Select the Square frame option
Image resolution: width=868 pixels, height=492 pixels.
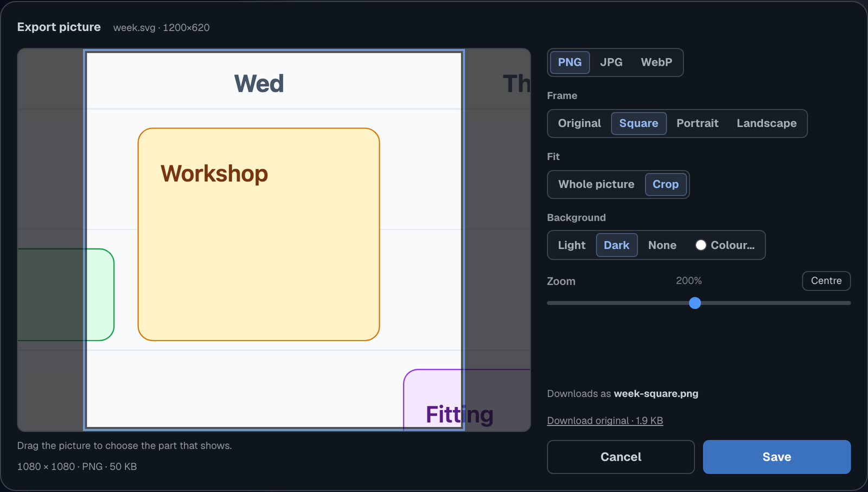[639, 124]
